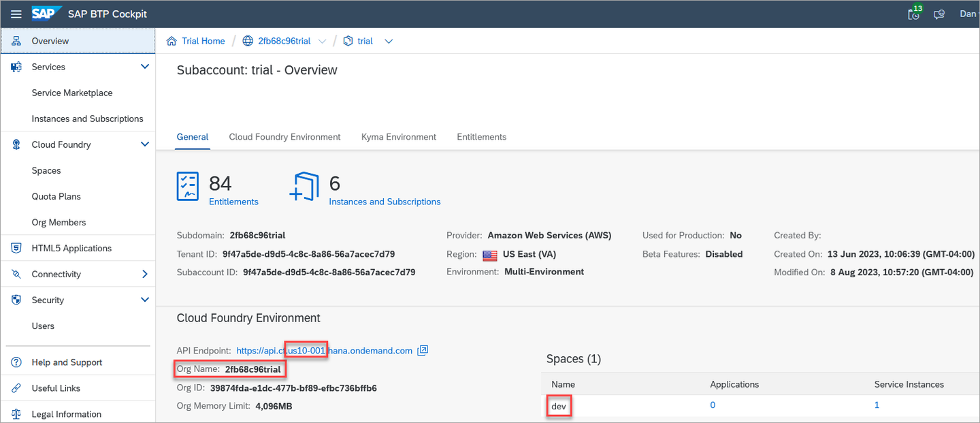Expand the Connectivity section chevron
This screenshot has width=980, height=423.
tap(144, 274)
